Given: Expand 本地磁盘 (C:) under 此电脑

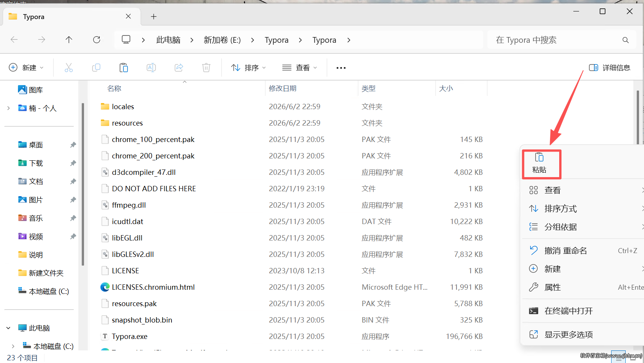Looking at the screenshot, I should click(x=13, y=346).
